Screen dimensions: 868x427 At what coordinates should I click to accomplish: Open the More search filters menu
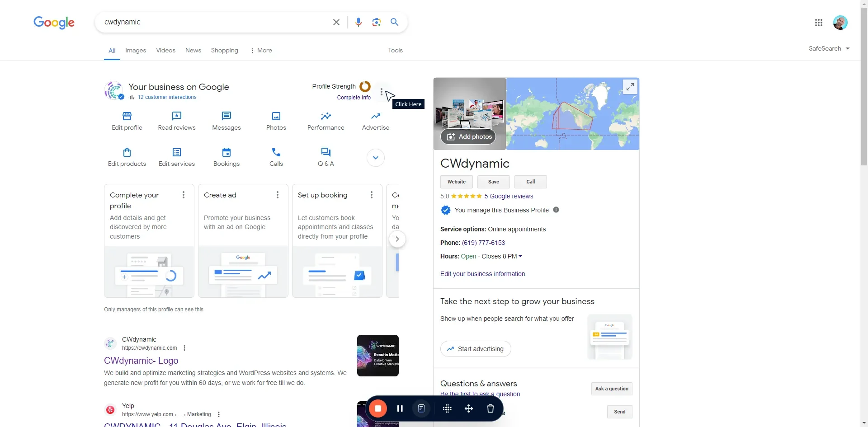click(x=261, y=50)
